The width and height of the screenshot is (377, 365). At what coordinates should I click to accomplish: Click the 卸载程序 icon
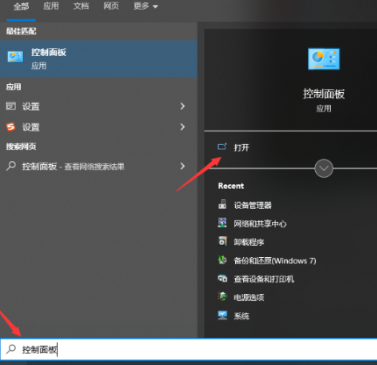pos(222,241)
